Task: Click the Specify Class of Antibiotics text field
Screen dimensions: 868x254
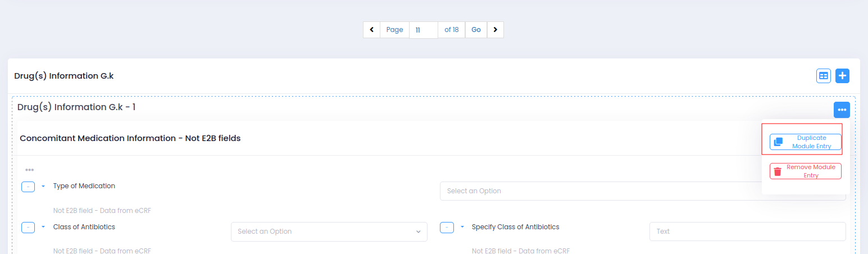Action: [x=747, y=232]
